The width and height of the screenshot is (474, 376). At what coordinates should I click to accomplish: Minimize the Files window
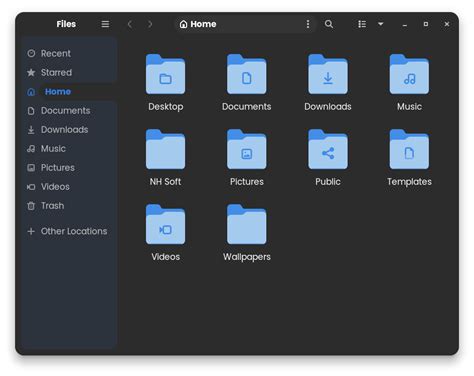405,24
